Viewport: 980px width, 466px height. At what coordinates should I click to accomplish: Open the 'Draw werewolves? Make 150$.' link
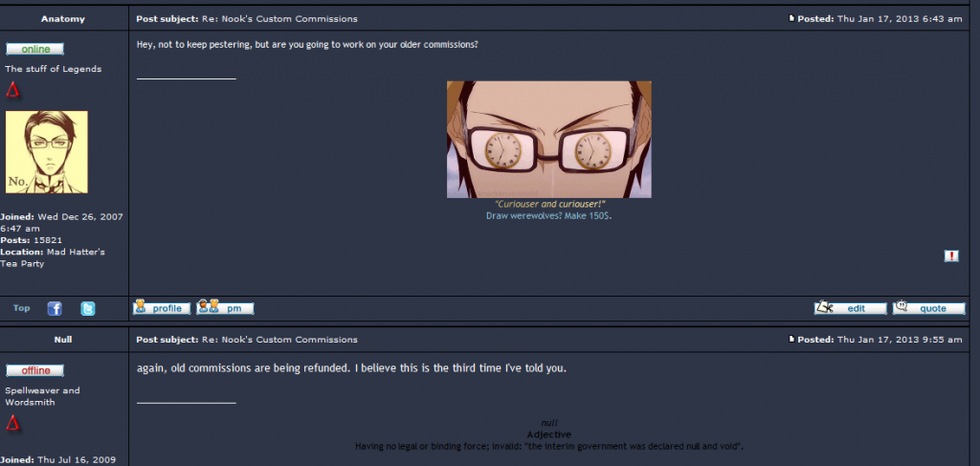click(x=548, y=215)
